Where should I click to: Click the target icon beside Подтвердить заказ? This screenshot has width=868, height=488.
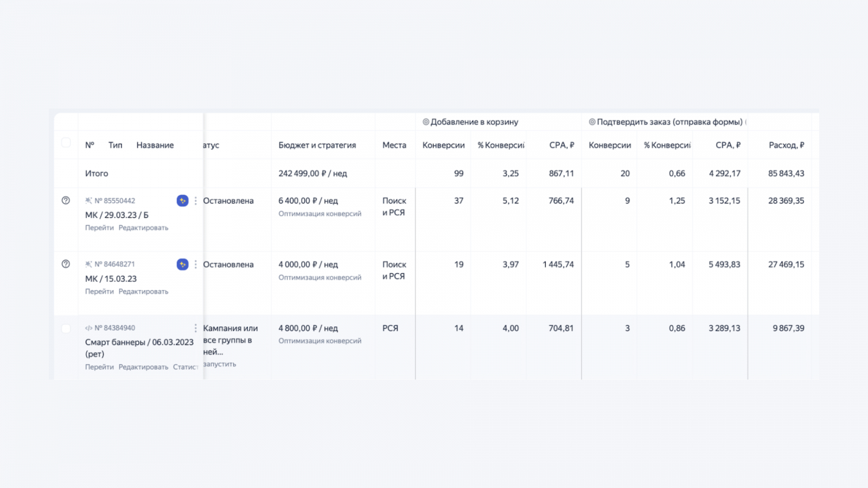pyautogui.click(x=592, y=122)
